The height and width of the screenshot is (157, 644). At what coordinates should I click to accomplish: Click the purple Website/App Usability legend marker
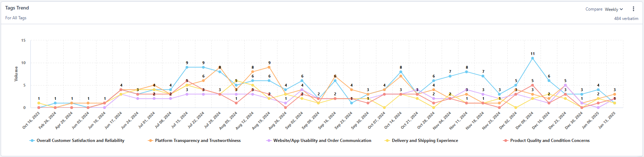(x=269, y=141)
